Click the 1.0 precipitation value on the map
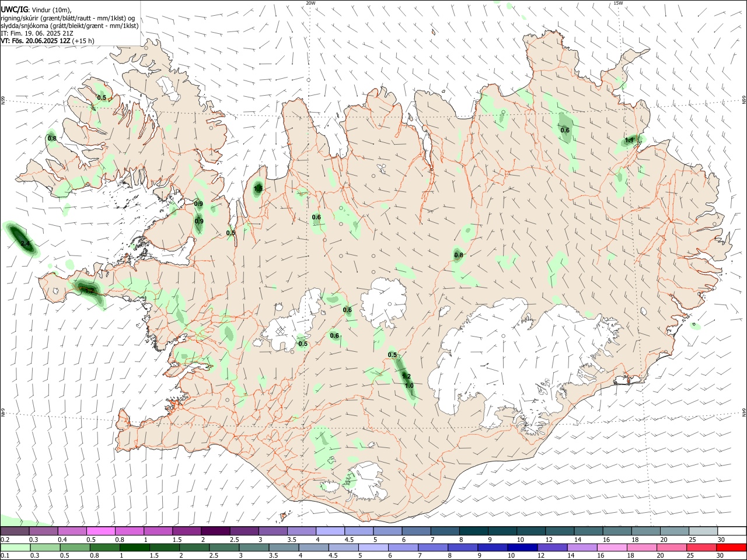 pos(409,386)
